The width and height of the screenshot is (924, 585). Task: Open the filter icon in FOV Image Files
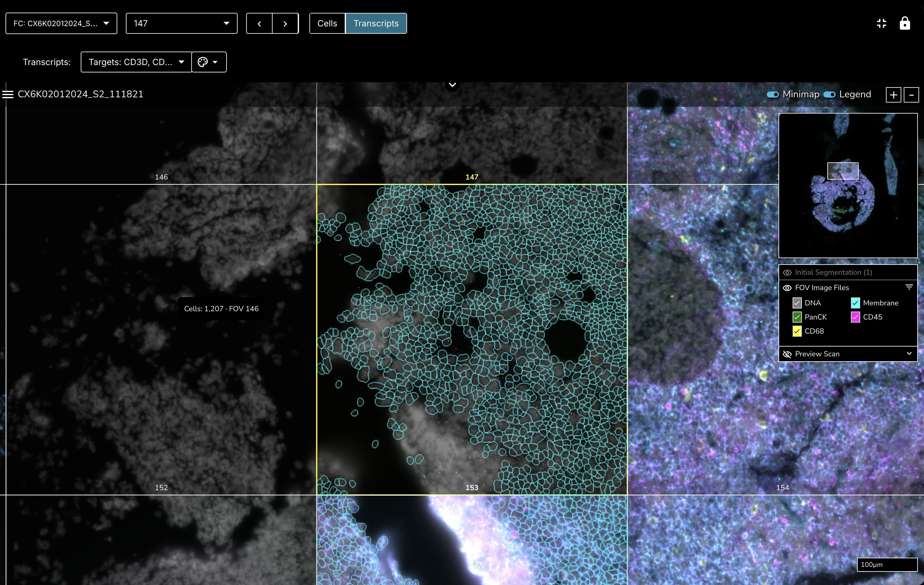click(909, 287)
